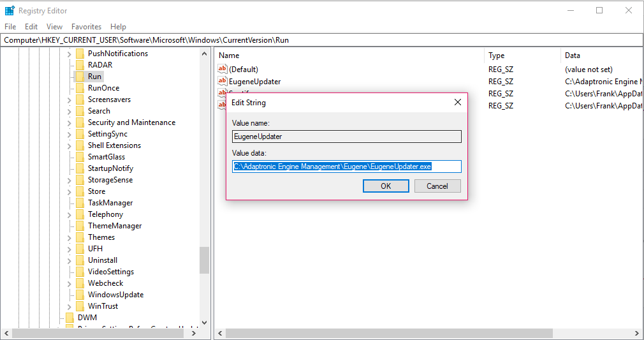This screenshot has width=644, height=340.
Task: Expand the Screensavers key
Action: [70, 100]
